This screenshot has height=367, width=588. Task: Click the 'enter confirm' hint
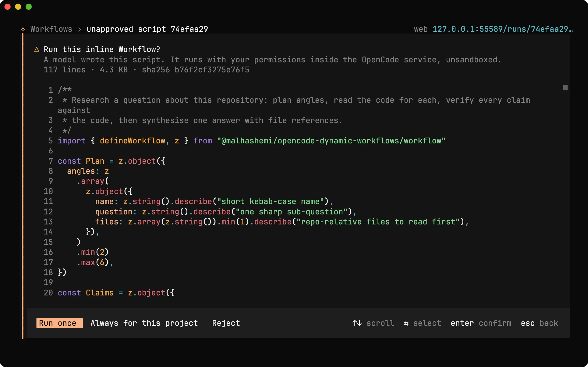pyautogui.click(x=481, y=323)
